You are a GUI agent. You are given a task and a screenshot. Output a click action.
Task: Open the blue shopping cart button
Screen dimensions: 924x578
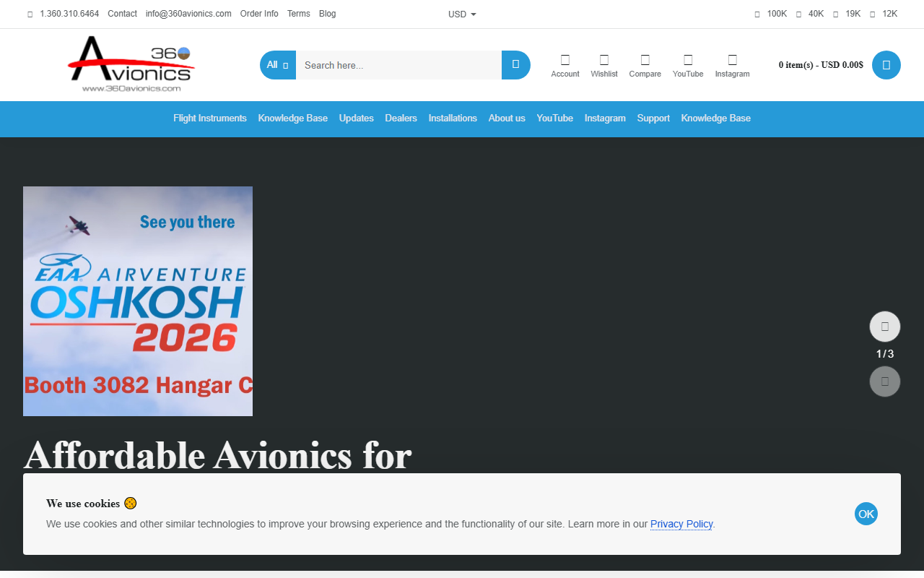(886, 65)
